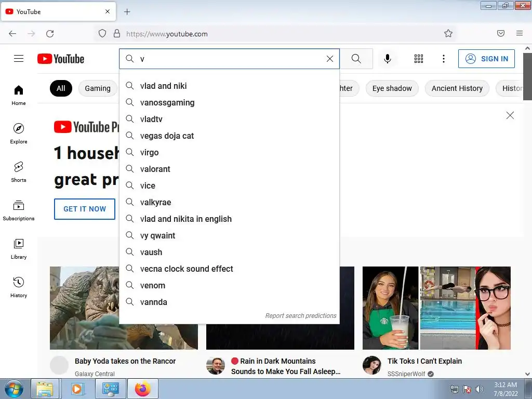
Task: Open Shorts in the sidebar
Action: tap(19, 172)
